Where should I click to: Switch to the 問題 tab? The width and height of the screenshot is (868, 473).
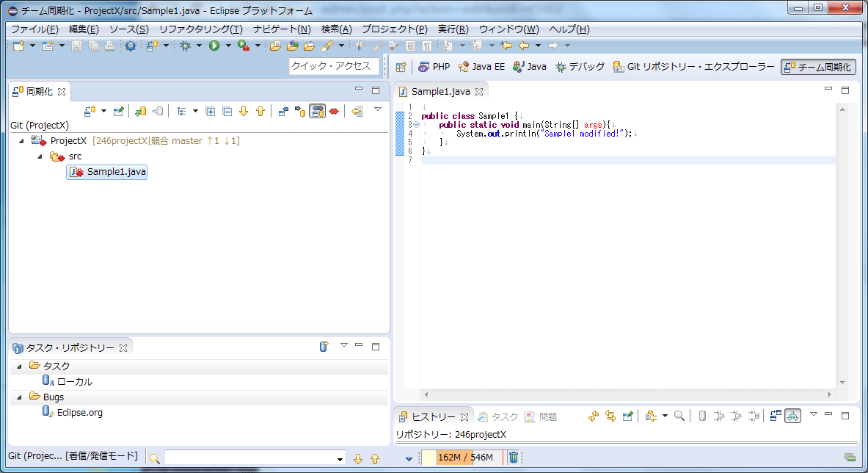coord(541,416)
